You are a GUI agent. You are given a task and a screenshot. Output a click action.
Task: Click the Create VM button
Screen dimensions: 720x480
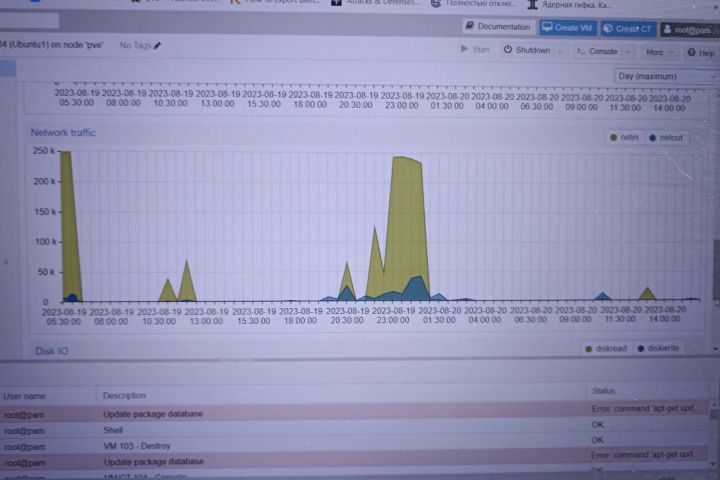click(x=568, y=28)
